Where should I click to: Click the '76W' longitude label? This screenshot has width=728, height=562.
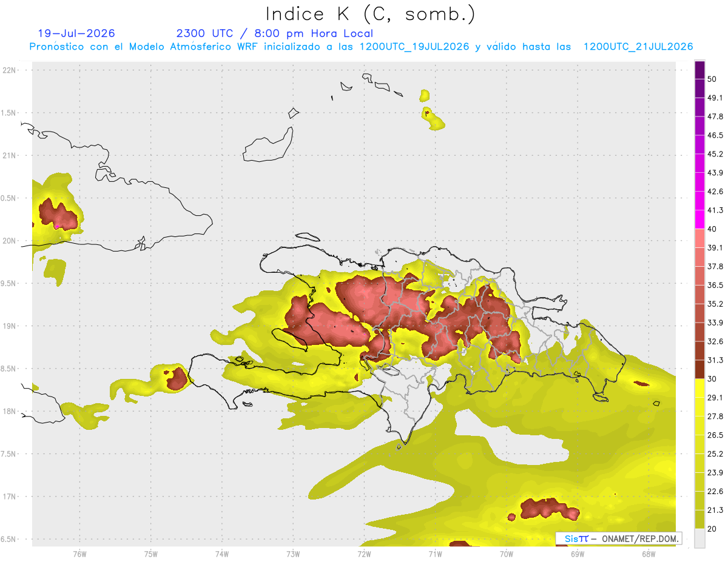(x=79, y=554)
